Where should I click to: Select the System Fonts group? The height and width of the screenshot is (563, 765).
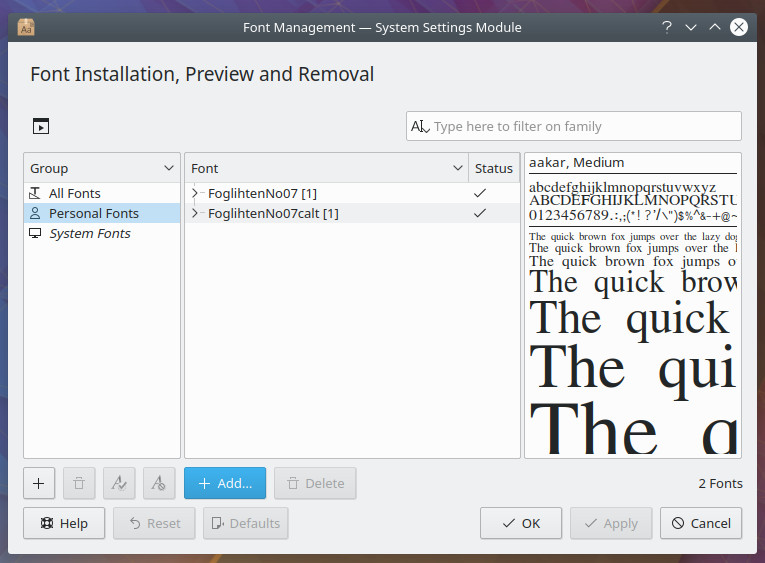(90, 233)
